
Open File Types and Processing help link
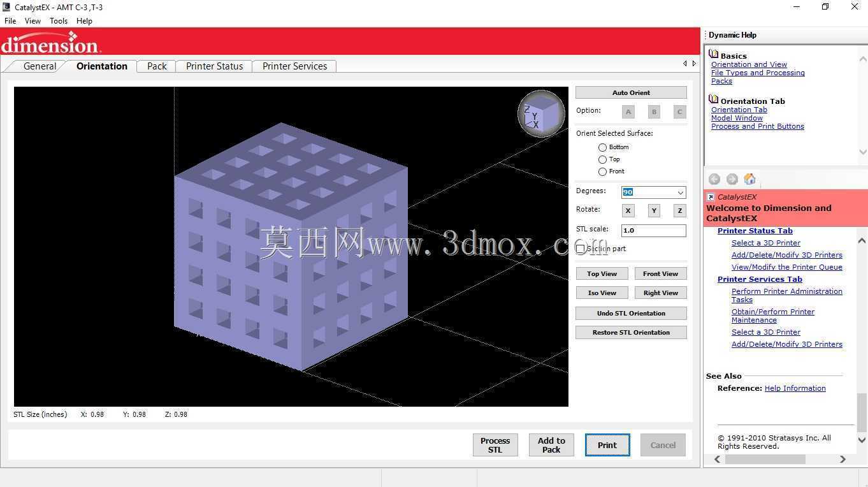(758, 73)
